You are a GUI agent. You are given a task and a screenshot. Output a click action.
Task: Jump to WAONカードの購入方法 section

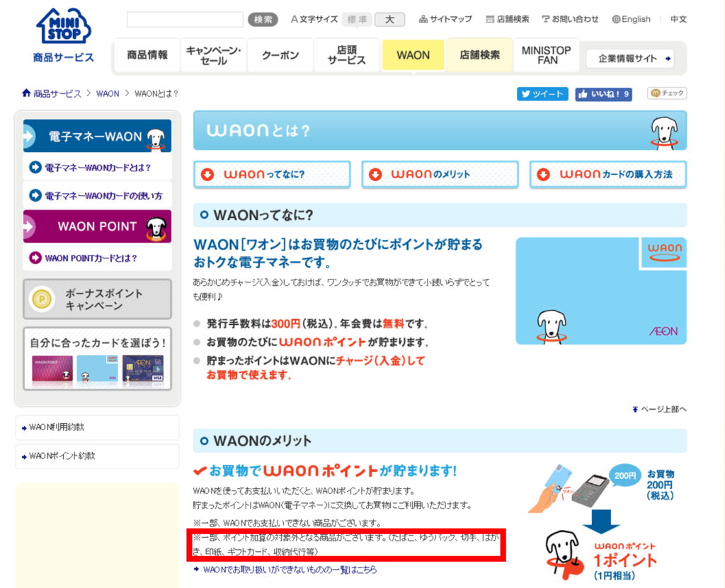pyautogui.click(x=608, y=174)
